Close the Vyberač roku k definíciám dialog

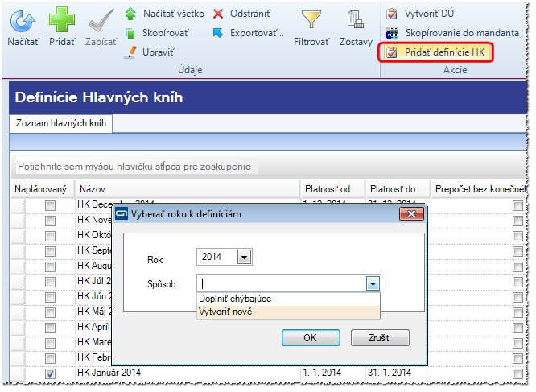pyautogui.click(x=411, y=214)
